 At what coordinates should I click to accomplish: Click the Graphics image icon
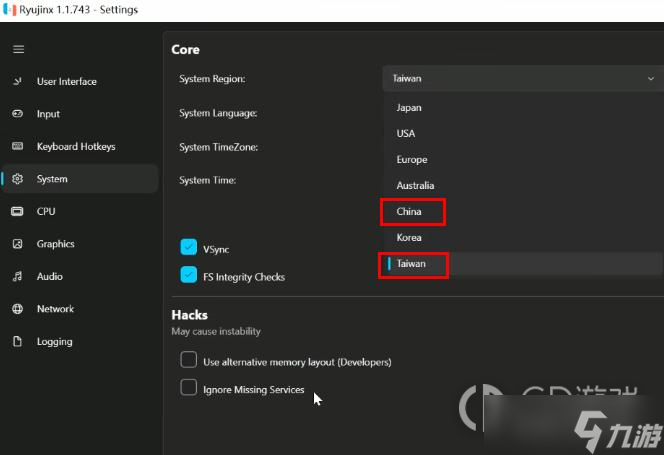pyautogui.click(x=17, y=244)
